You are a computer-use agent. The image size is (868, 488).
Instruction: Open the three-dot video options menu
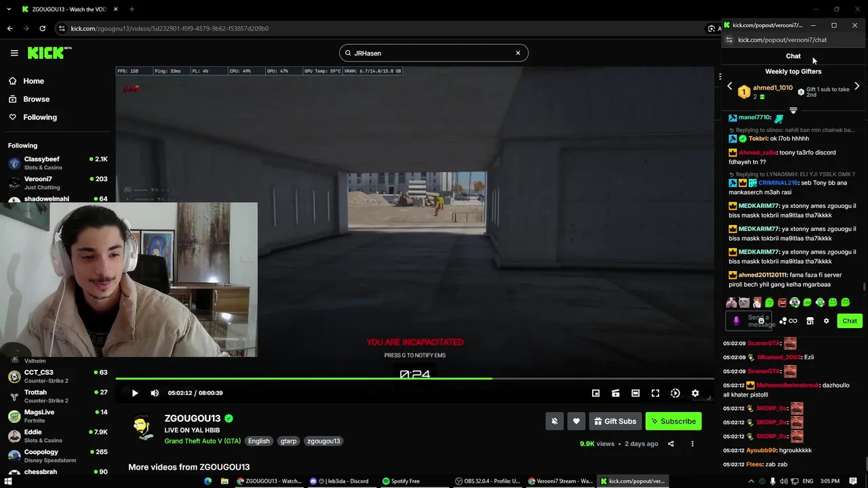click(x=692, y=444)
